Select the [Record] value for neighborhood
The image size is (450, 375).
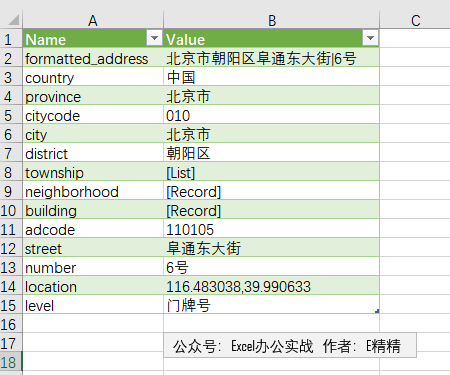click(x=272, y=191)
